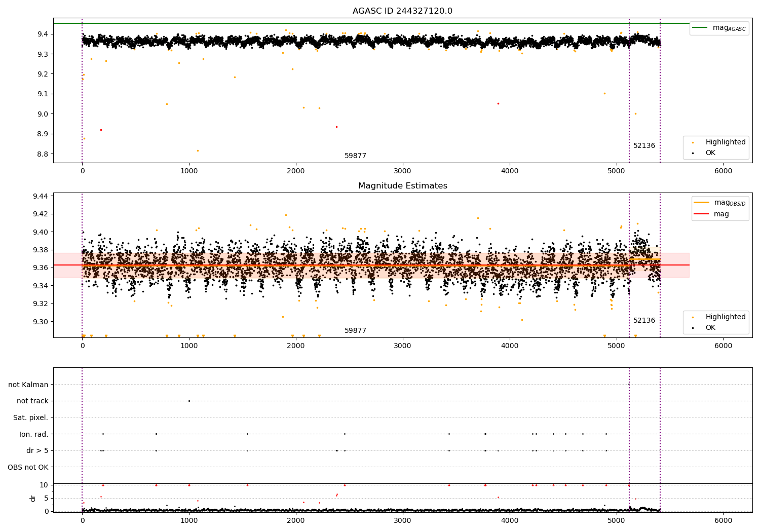Click the "9.2" y-axis tick label
This screenshot has height=532, width=760.
(x=43, y=74)
